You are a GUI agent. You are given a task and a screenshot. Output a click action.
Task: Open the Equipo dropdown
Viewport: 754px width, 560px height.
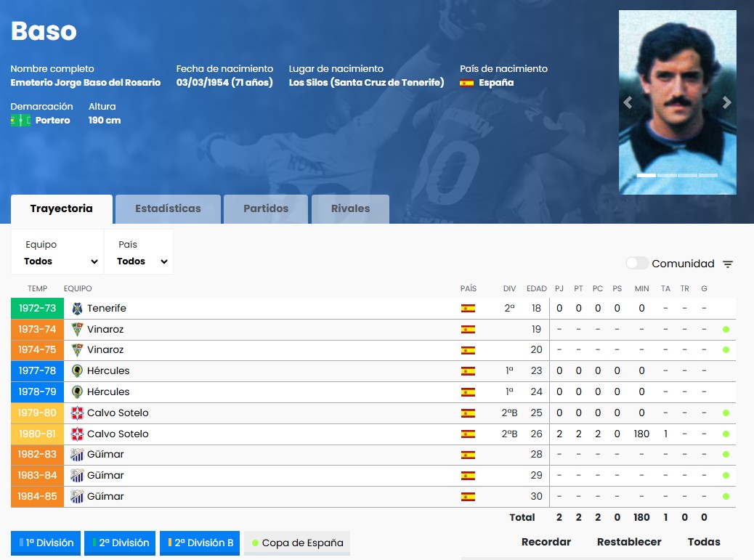point(57,253)
